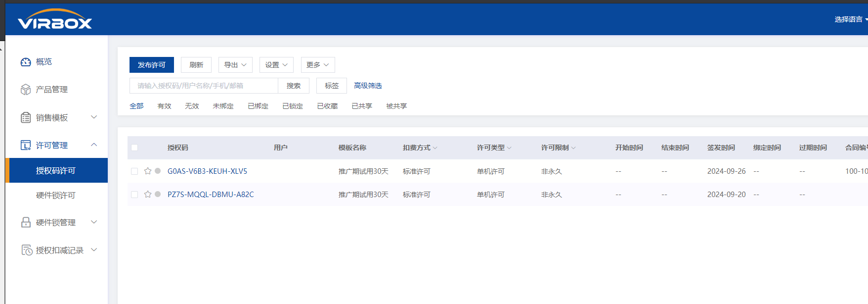Switch to the 已共享 filter tab
This screenshot has height=304, width=868.
coord(362,106)
